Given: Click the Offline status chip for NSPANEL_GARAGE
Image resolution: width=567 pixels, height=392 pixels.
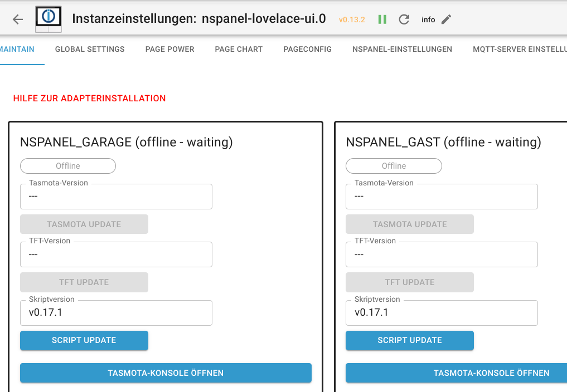Looking at the screenshot, I should tap(68, 166).
